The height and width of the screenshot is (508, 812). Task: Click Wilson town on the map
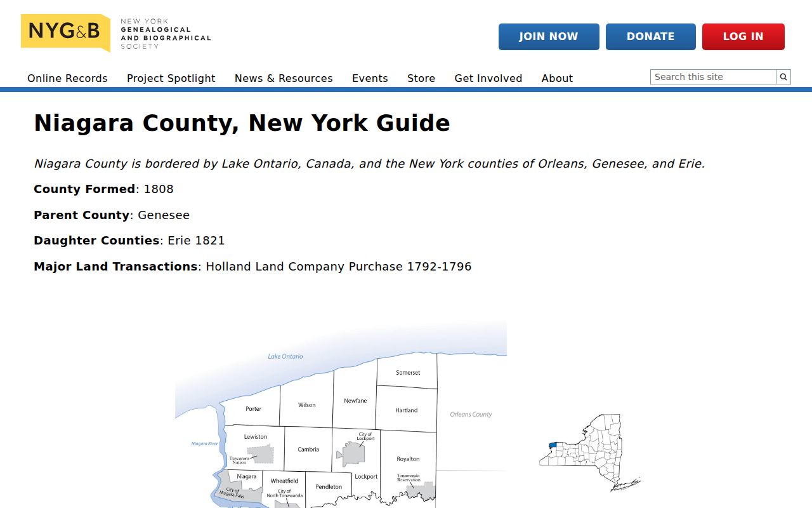307,404
